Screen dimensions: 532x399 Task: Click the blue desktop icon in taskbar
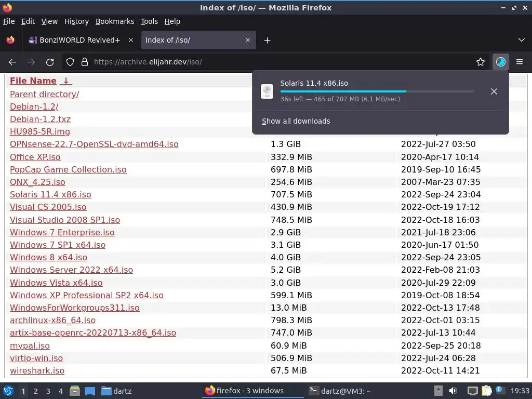coord(90,391)
